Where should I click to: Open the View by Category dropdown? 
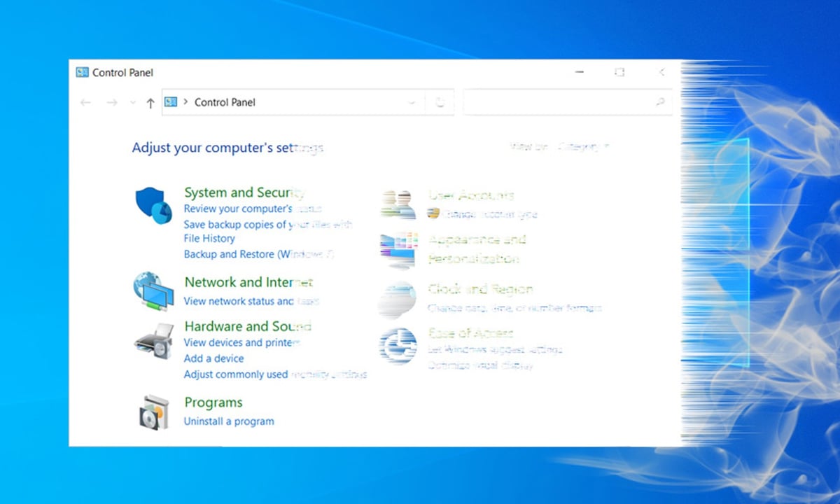[x=583, y=146]
